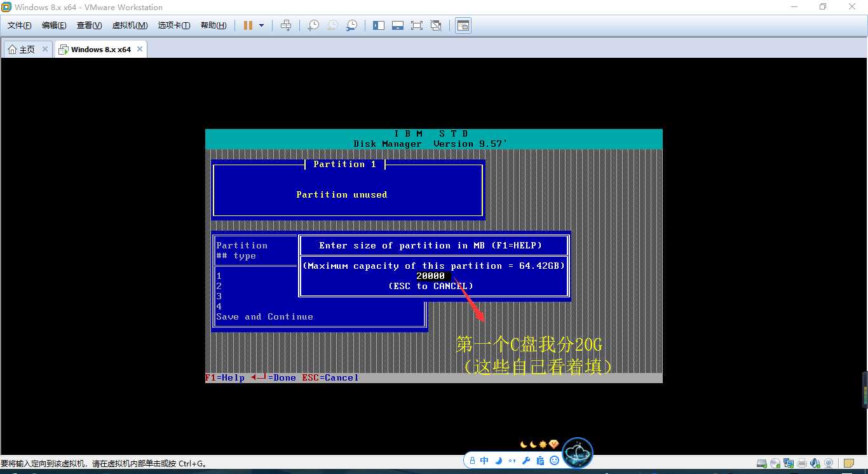The height and width of the screenshot is (474, 868).
Task: Click the console view icon in toolbar
Action: pos(463,25)
